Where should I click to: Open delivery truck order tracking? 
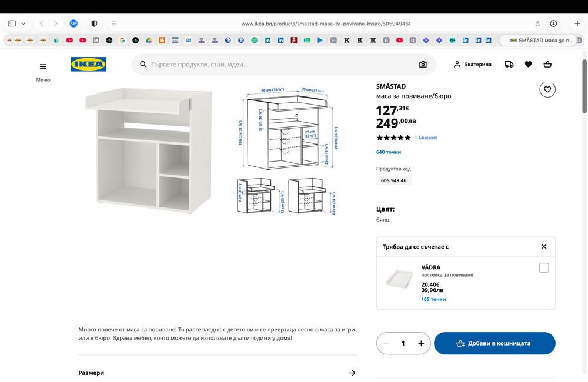[x=509, y=65]
